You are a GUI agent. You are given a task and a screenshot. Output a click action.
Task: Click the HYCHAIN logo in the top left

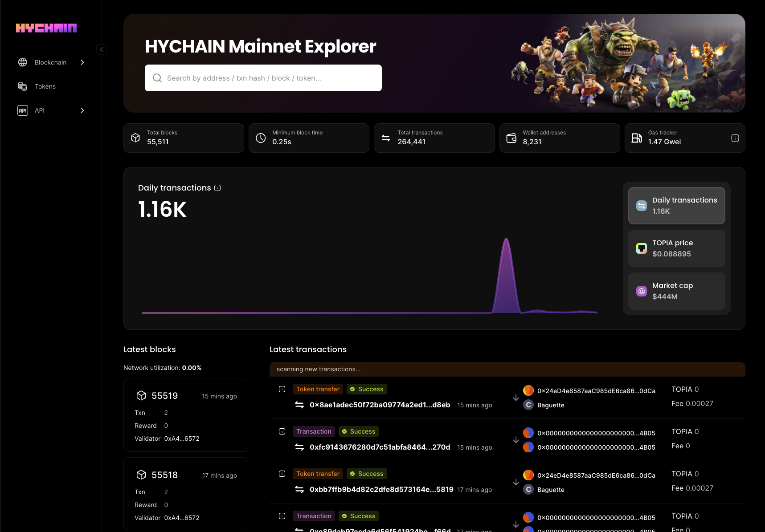click(46, 27)
